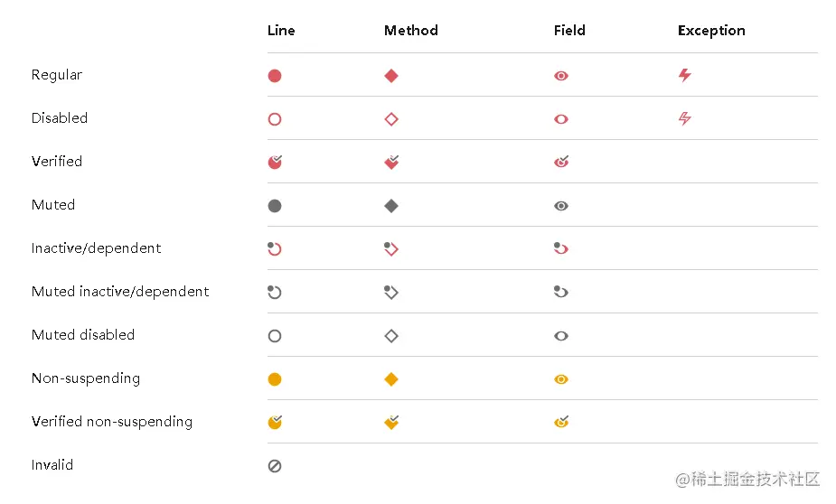
Task: Select the disabled exception breakpoint outline lightning
Action: coord(684,118)
